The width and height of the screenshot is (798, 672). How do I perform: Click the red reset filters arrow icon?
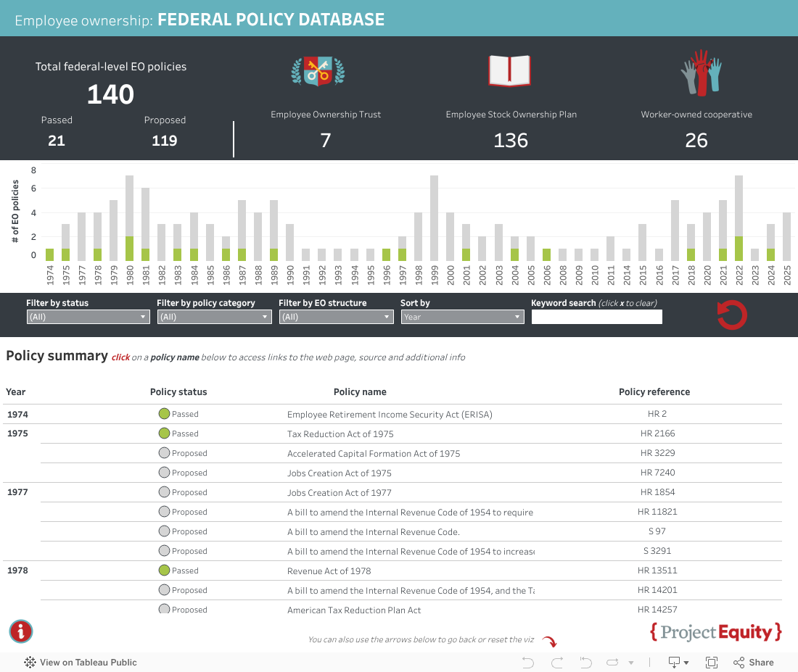click(x=731, y=315)
